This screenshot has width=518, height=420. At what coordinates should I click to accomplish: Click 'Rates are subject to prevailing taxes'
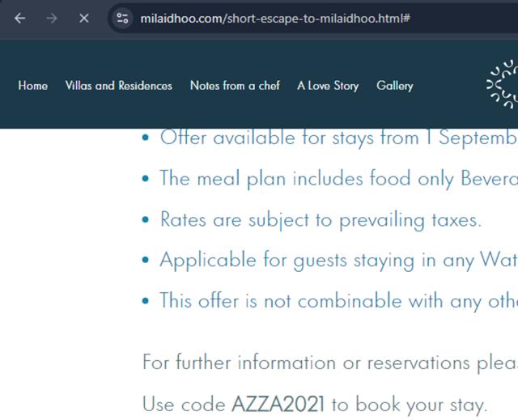(321, 219)
